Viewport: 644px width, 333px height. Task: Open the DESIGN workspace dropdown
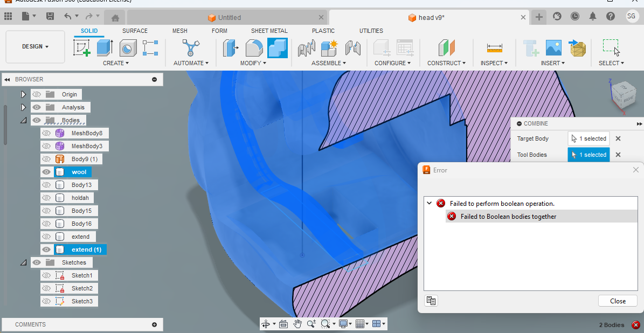point(34,46)
